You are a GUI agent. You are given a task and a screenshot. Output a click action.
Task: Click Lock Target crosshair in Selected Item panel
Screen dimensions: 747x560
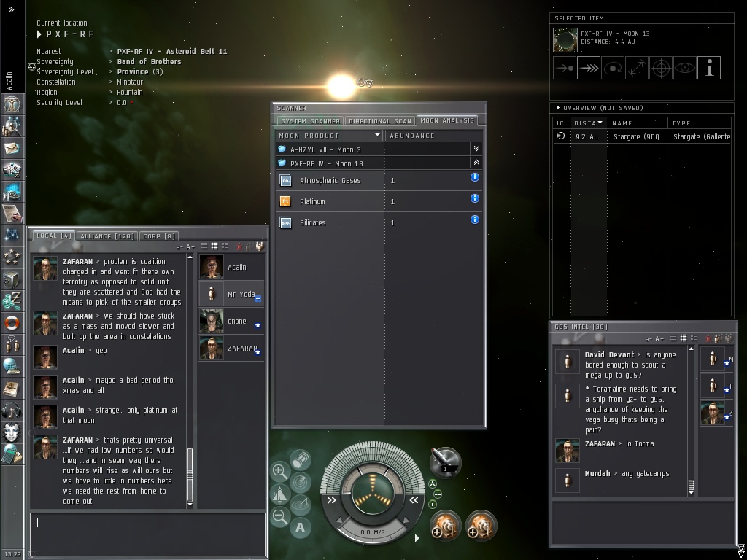tap(661, 68)
